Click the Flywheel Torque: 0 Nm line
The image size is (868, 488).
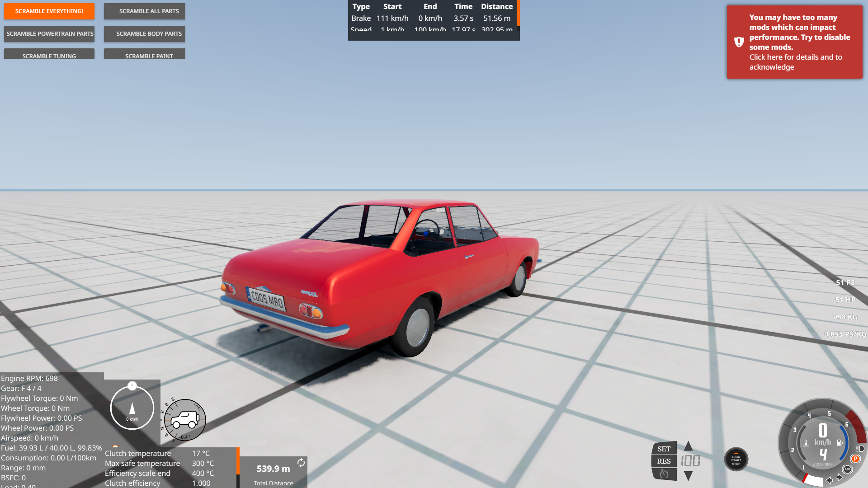pyautogui.click(x=39, y=398)
